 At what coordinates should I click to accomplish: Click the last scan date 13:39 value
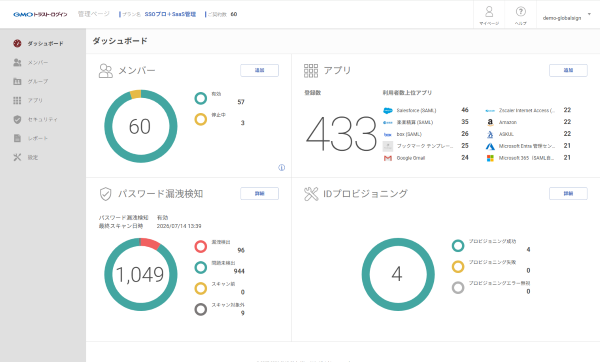point(179,226)
